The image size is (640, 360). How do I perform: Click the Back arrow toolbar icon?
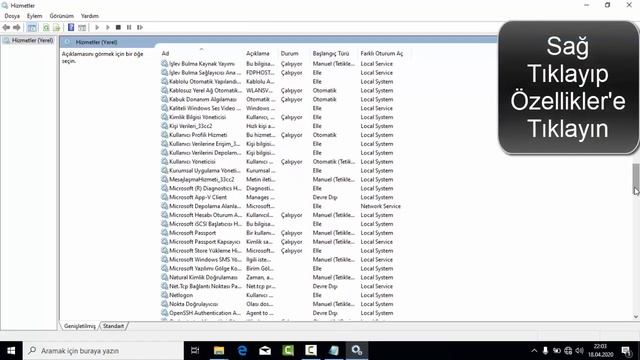[x=6, y=27]
